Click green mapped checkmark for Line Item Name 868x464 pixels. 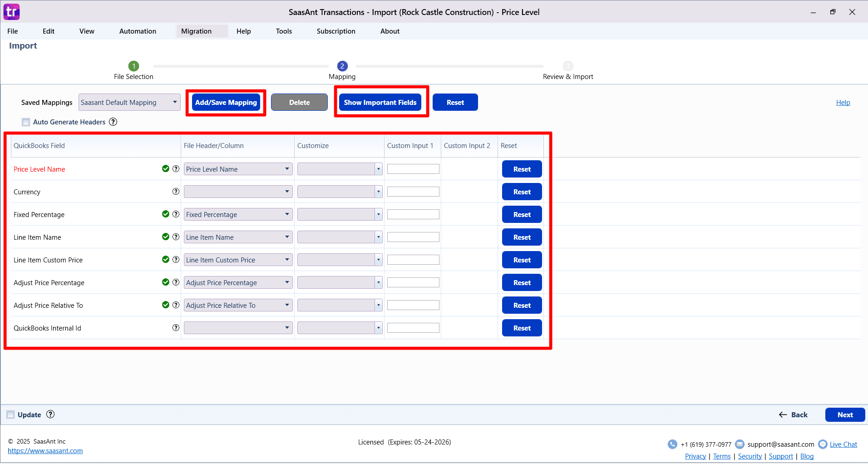[166, 237]
